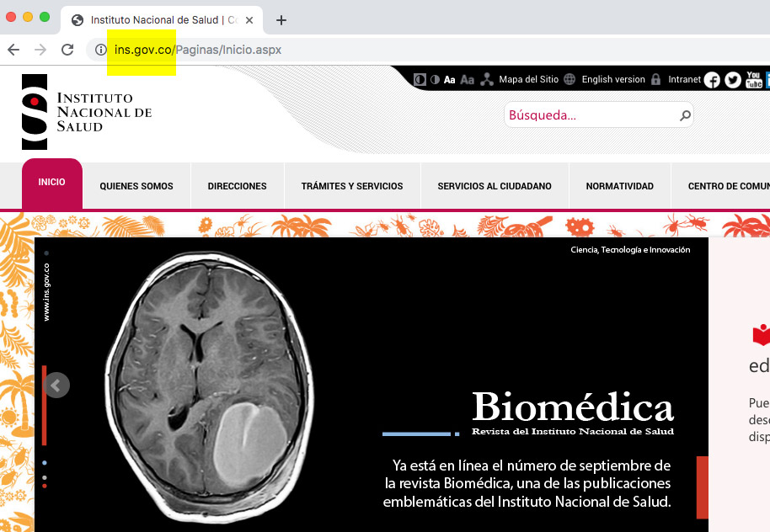View site information icon in address bar
Screen dimensions: 770x532
coord(100,50)
